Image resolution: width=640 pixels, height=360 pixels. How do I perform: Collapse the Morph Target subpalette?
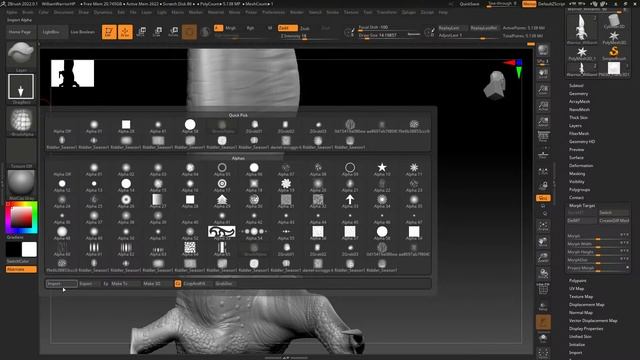[582, 206]
